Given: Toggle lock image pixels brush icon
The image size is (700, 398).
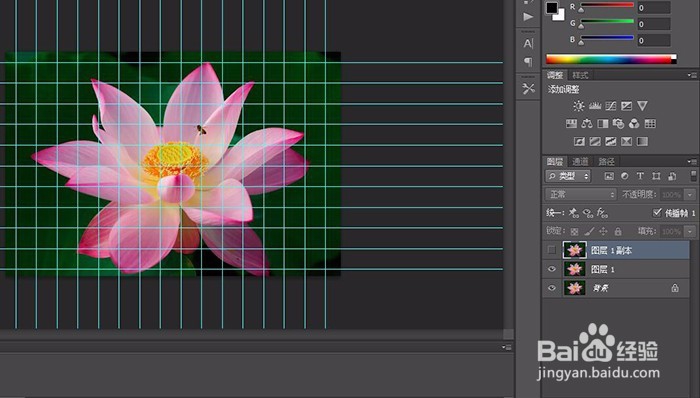Looking at the screenshot, I should pyautogui.click(x=589, y=231).
